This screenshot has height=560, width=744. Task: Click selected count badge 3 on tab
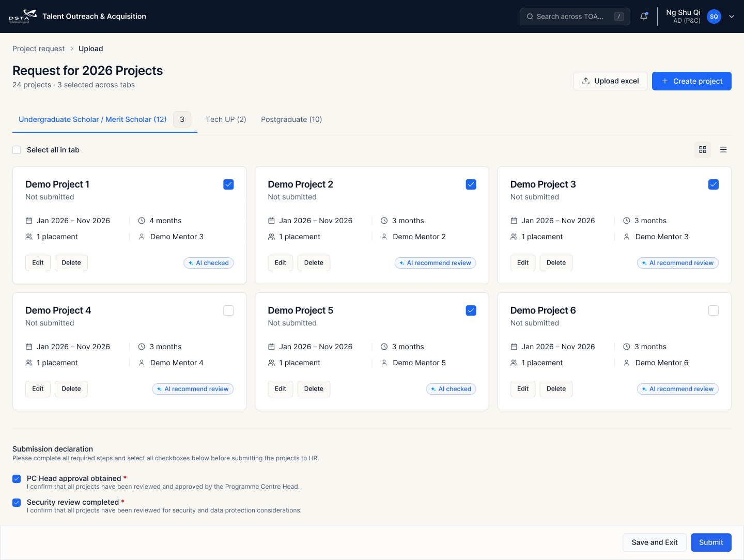(x=182, y=119)
